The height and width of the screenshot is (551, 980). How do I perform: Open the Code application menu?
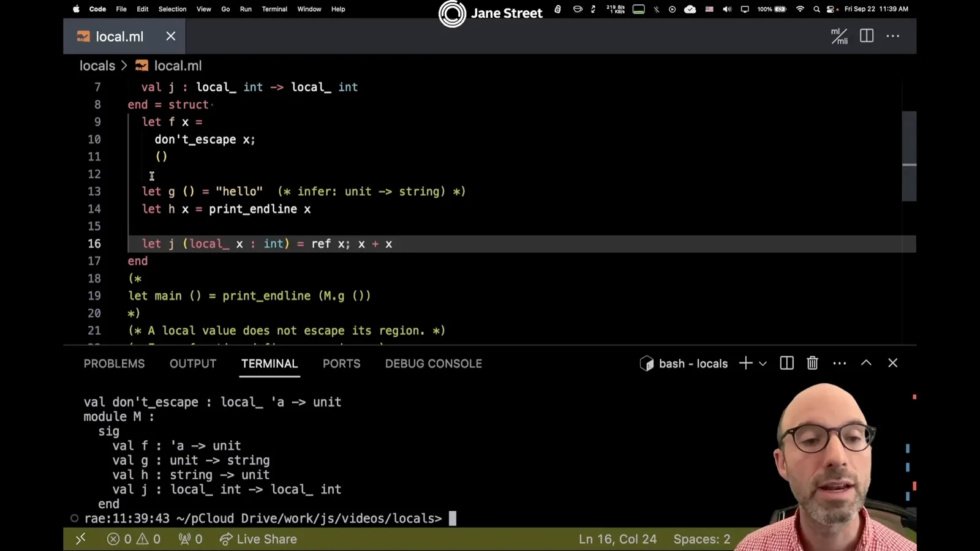click(x=97, y=9)
